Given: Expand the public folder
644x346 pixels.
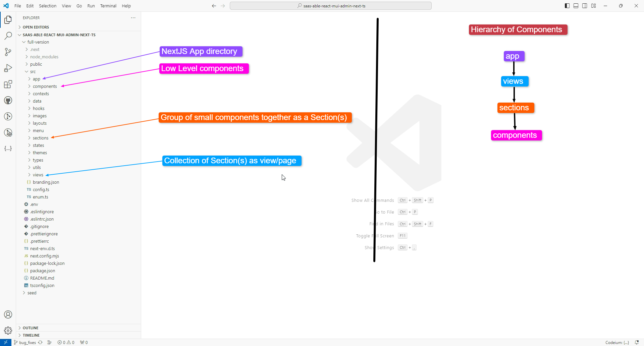Looking at the screenshot, I should [x=78, y=64].
